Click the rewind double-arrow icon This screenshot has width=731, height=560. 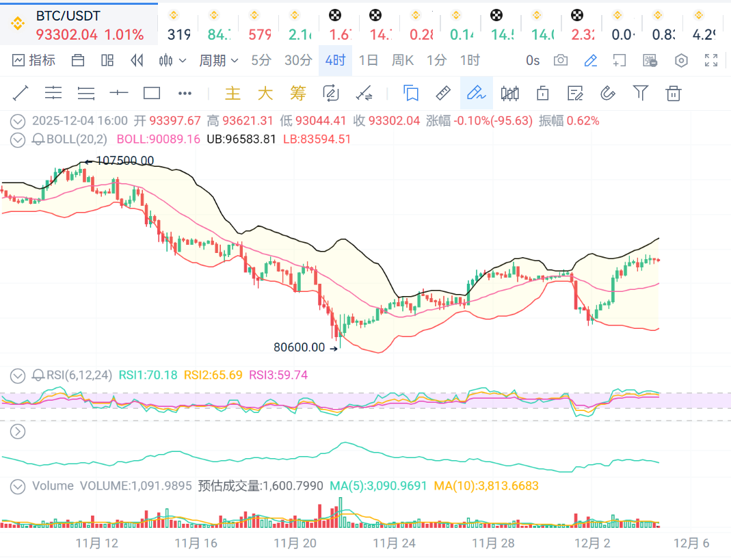pyautogui.click(x=137, y=61)
